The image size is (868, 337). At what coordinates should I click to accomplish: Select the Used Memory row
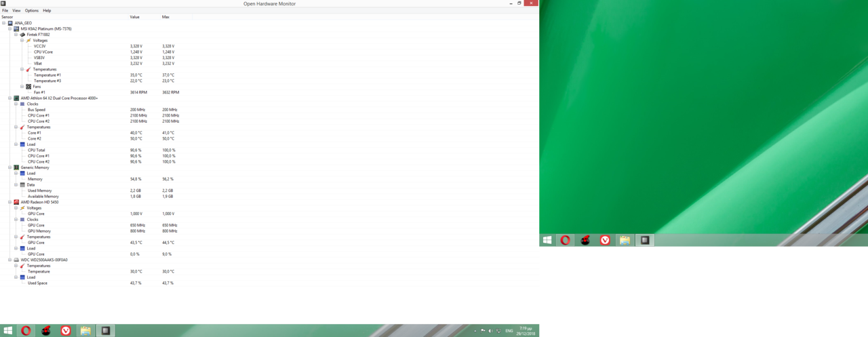tap(39, 191)
